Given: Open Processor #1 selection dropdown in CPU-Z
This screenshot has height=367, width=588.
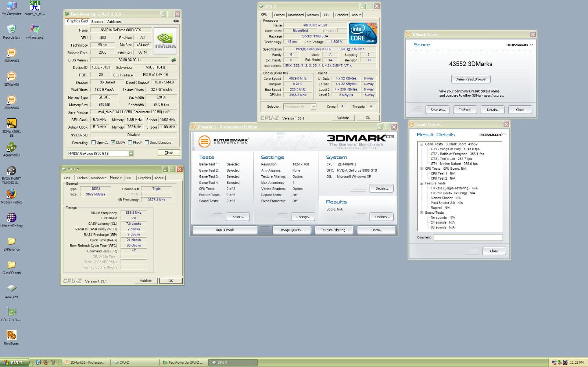Looking at the screenshot, I should [x=313, y=107].
